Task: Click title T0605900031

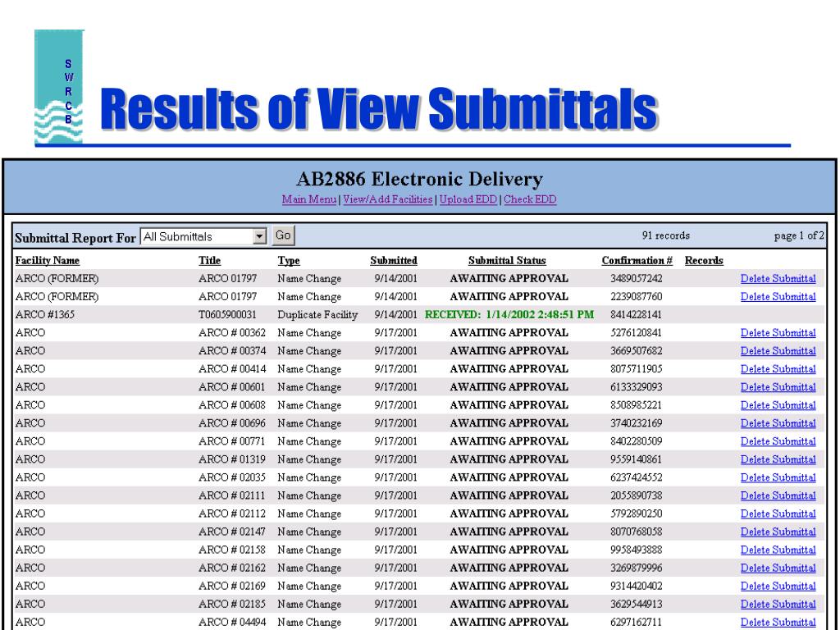Action: (x=227, y=314)
